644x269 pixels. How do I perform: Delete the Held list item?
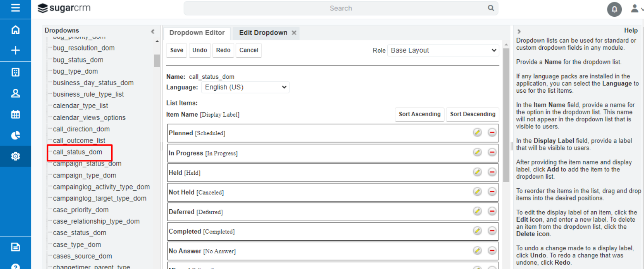click(x=492, y=172)
